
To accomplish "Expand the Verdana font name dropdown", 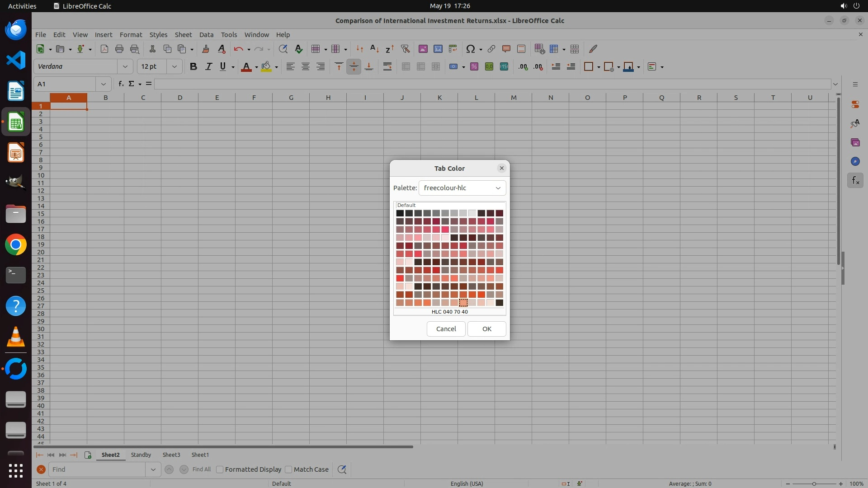I will 125,66.
